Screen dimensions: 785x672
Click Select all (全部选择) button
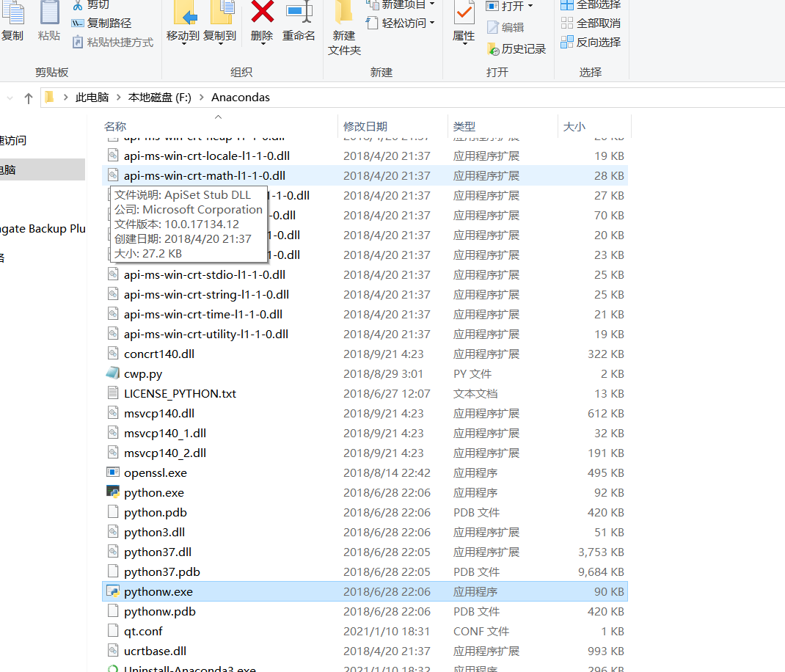591,5
